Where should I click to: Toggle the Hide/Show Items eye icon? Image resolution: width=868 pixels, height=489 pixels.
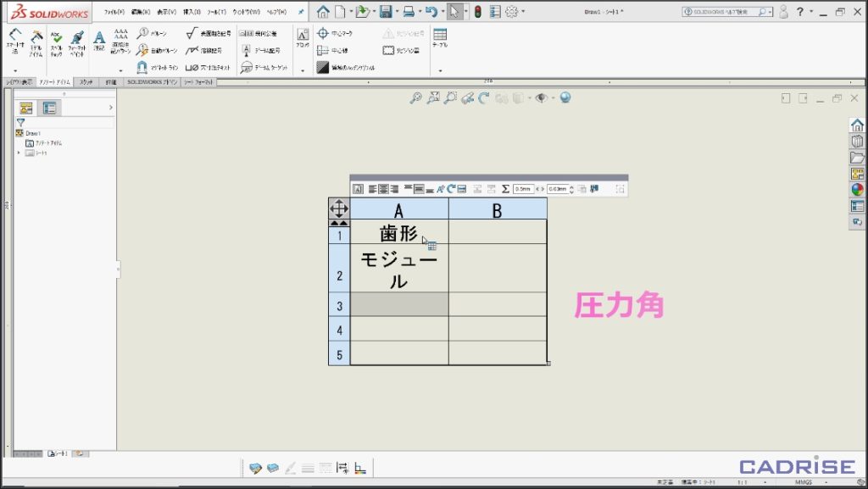click(x=542, y=98)
